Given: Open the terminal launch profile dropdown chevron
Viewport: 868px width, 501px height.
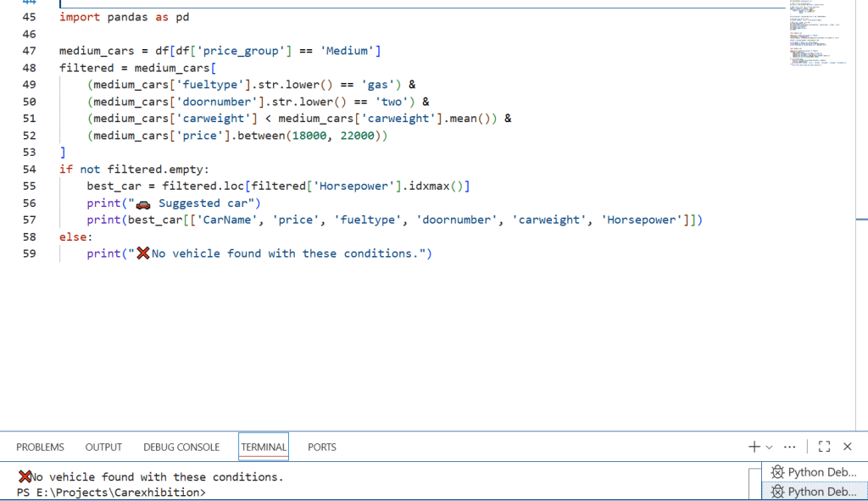Looking at the screenshot, I should (769, 447).
